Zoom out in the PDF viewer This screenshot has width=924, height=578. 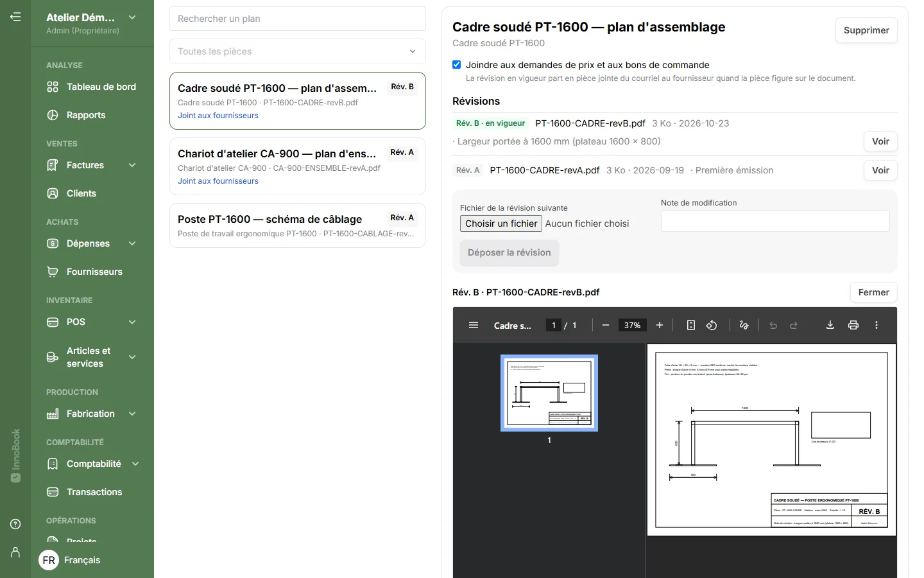(605, 326)
